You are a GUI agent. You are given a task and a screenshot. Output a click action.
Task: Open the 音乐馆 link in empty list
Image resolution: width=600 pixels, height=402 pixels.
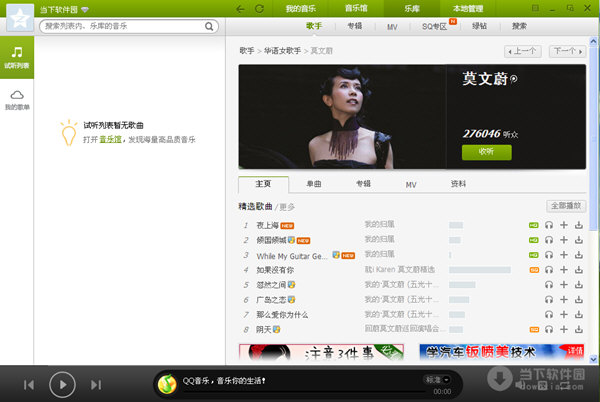(110, 140)
